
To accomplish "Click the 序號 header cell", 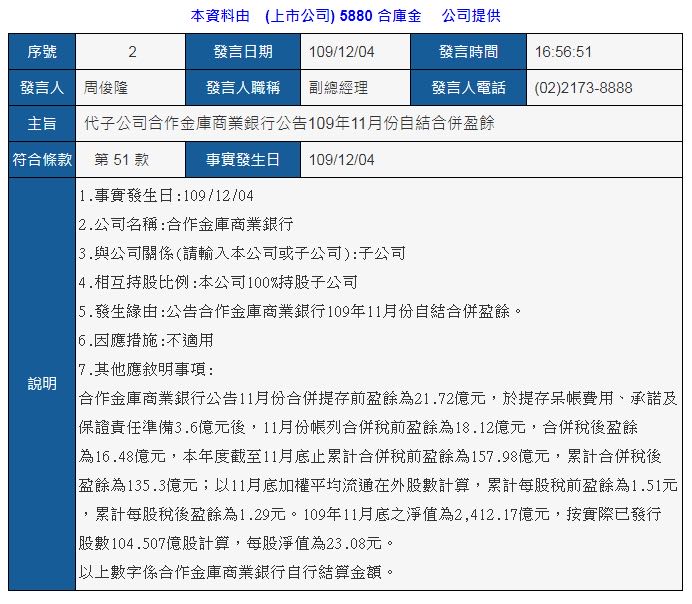I will (x=42, y=52).
